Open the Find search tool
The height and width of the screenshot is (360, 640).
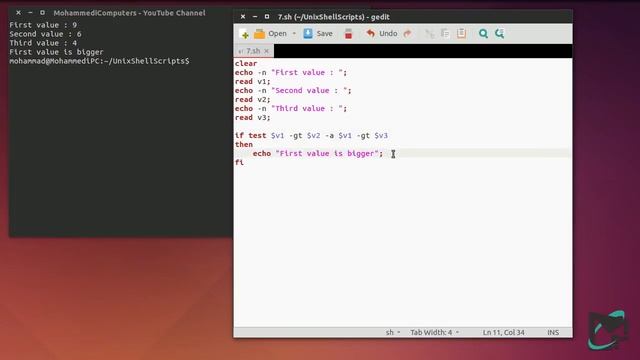point(483,34)
